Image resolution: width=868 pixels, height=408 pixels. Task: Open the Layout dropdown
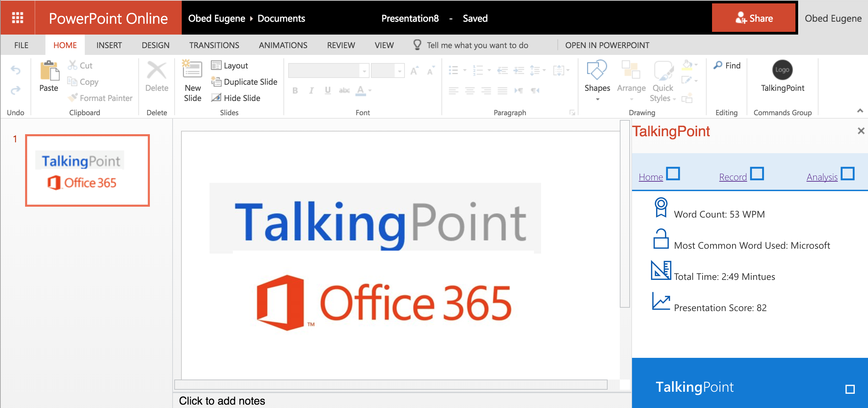[230, 65]
